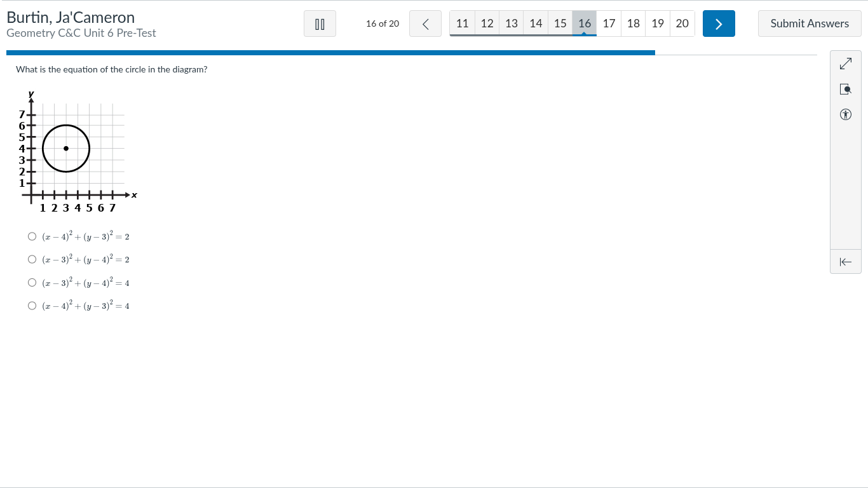Click the test progress bar
The image size is (868, 488).
click(x=330, y=53)
